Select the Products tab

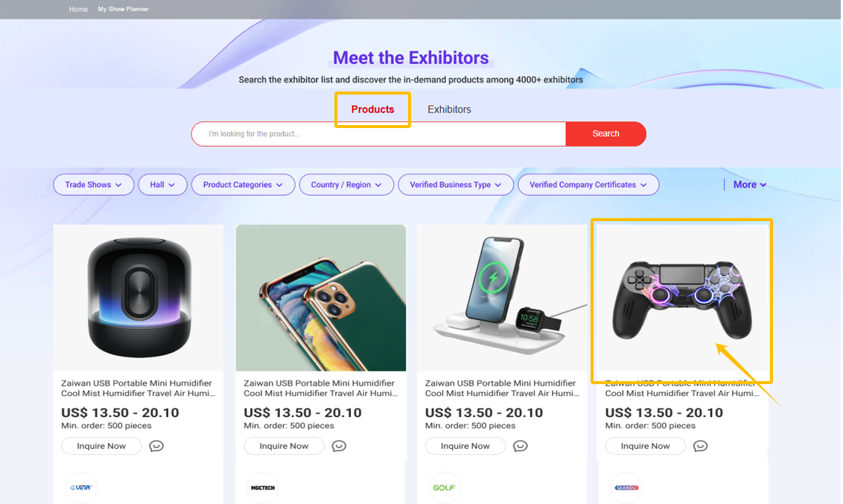(372, 109)
